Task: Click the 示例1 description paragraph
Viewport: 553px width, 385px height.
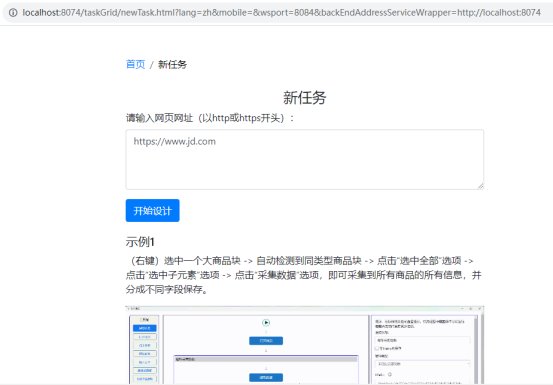Action: click(x=304, y=275)
